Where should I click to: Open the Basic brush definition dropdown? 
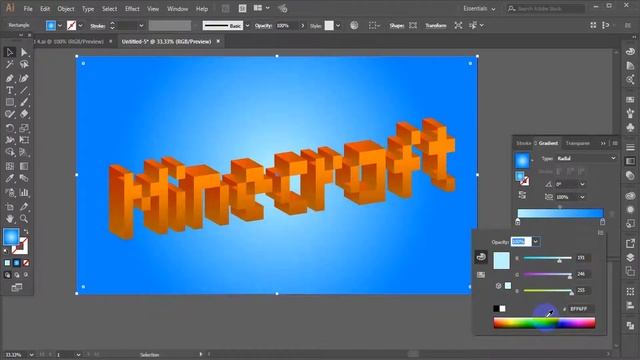click(247, 26)
